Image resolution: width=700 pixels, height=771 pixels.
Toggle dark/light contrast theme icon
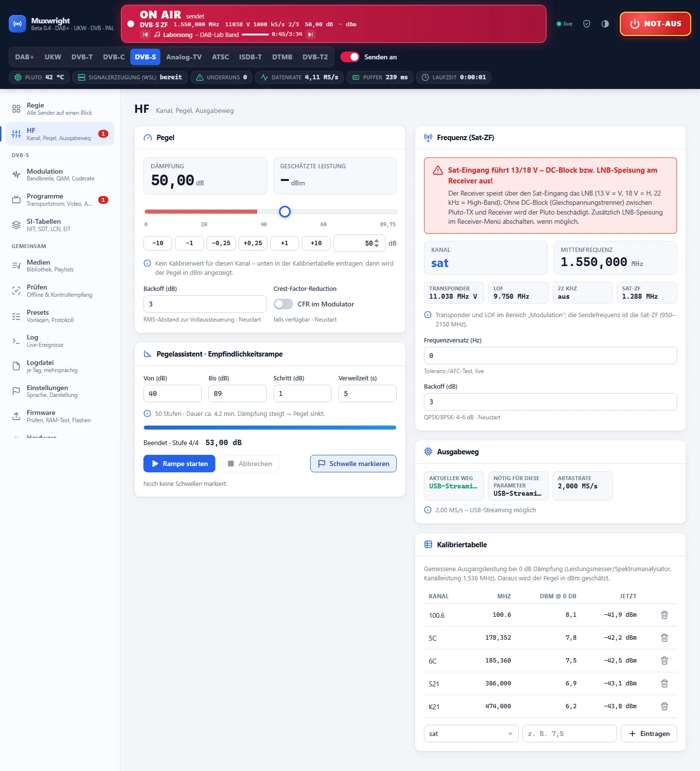tap(605, 24)
